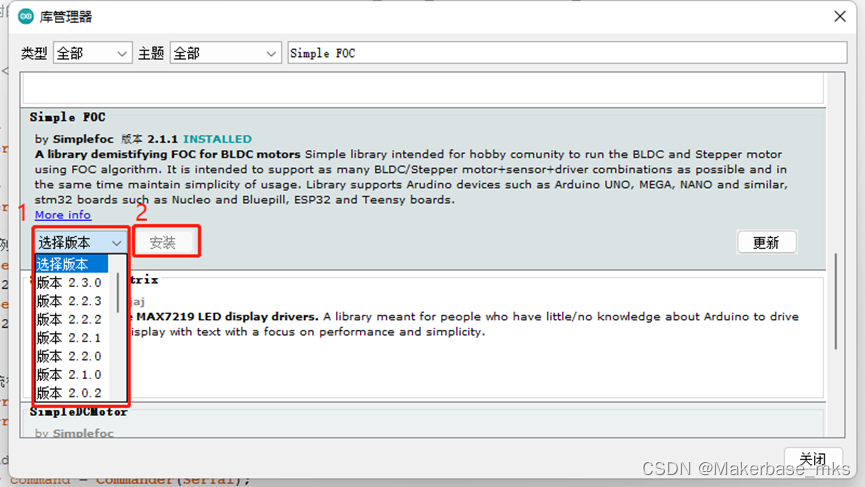Choose 版本 2.3.0 from the version list
The height and width of the screenshot is (487, 865).
point(72,282)
